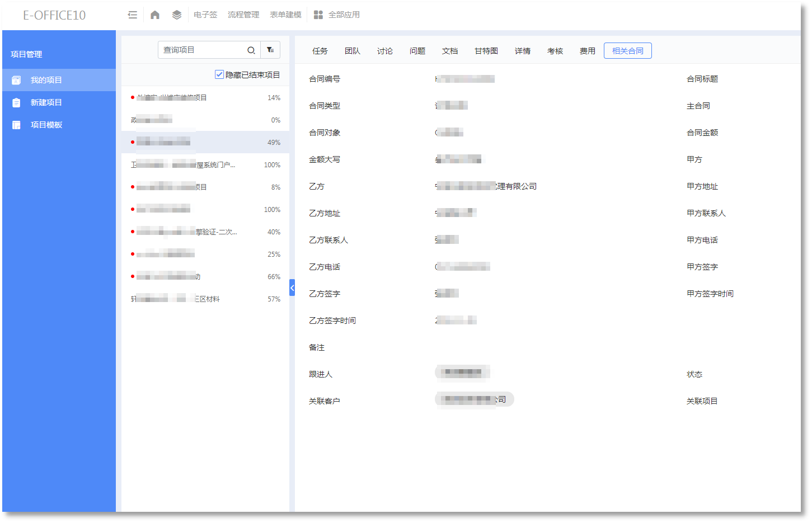Open the project filter icon
The image size is (812, 523).
click(x=270, y=50)
